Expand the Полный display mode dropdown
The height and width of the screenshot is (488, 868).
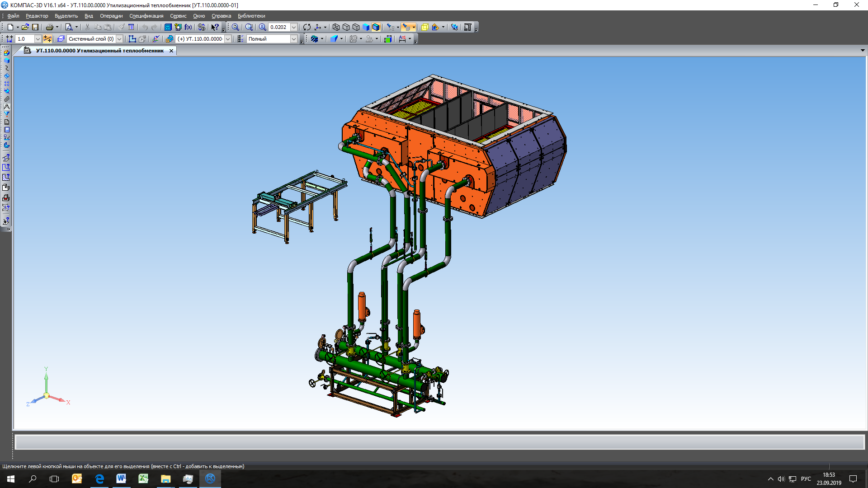[x=294, y=39]
